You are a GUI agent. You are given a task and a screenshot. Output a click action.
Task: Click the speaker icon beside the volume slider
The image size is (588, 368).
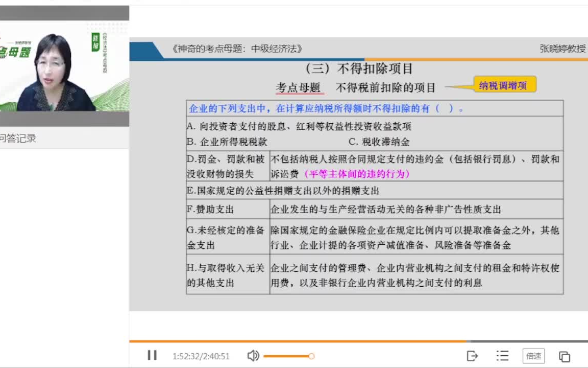(x=254, y=355)
